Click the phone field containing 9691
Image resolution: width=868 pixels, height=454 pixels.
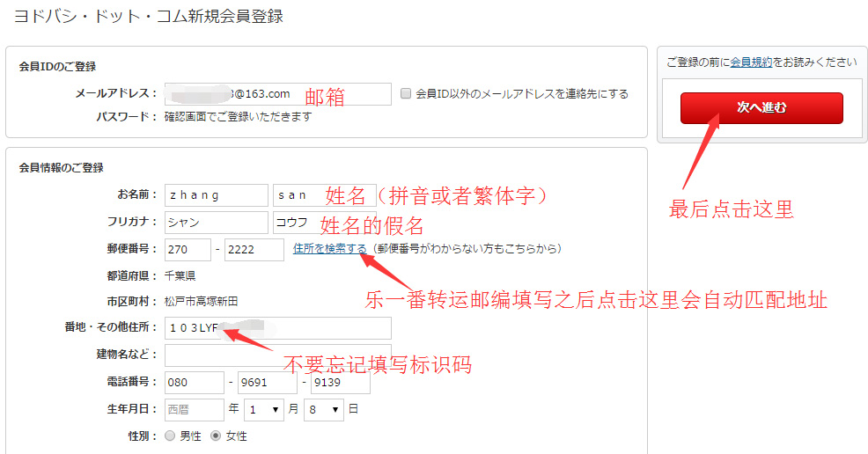[x=268, y=383]
